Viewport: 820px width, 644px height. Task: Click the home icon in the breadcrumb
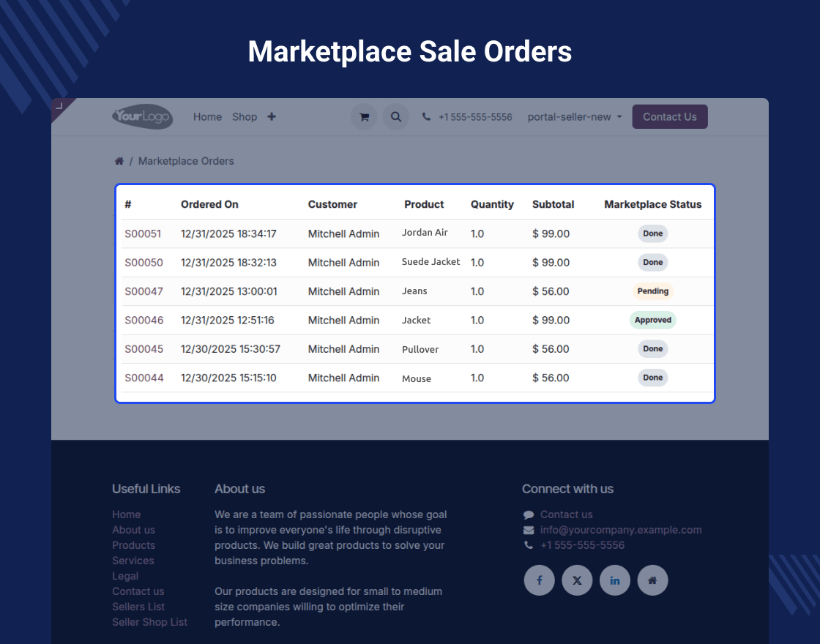pyautogui.click(x=119, y=161)
